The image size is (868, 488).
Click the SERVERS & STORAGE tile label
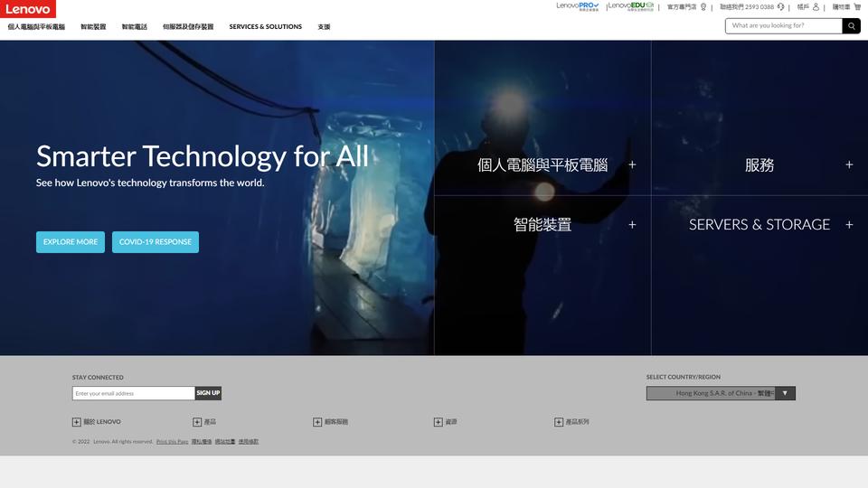pos(759,225)
